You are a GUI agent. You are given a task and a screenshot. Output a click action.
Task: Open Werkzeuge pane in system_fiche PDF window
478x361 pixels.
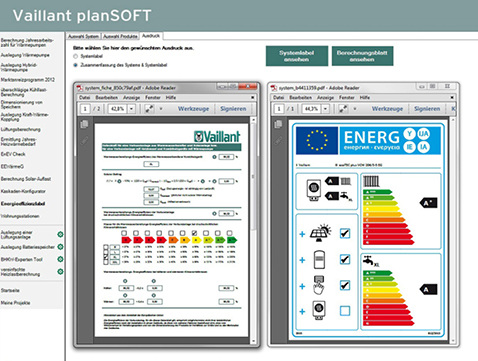193,109
